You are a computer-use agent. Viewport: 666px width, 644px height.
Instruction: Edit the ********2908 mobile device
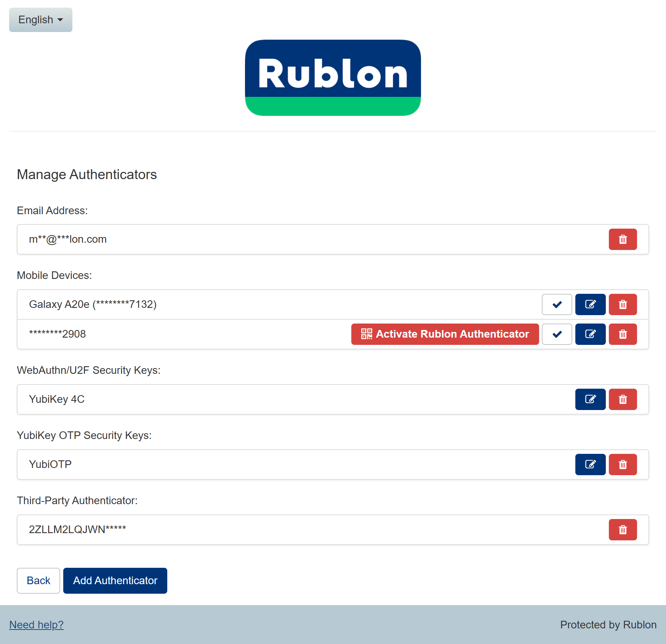coord(590,334)
